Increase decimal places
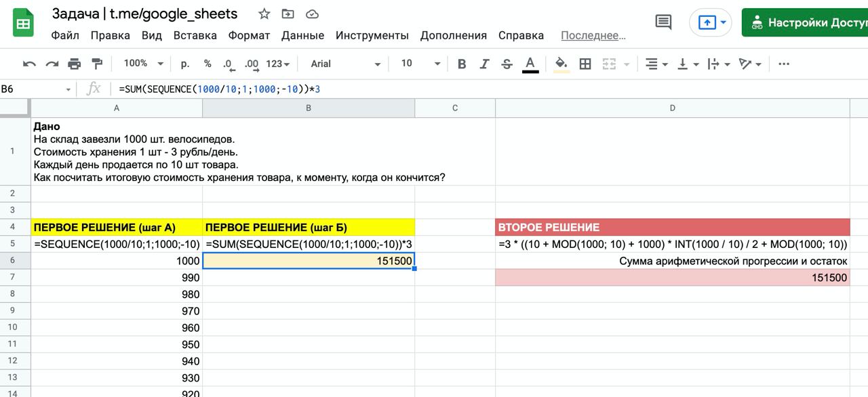Screen dimensions: 868x397 pyautogui.click(x=251, y=64)
